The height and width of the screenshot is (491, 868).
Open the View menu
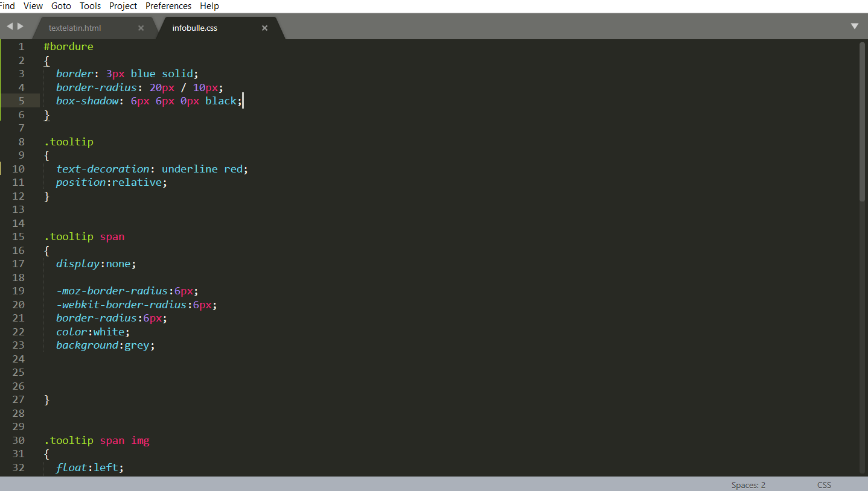tap(33, 6)
